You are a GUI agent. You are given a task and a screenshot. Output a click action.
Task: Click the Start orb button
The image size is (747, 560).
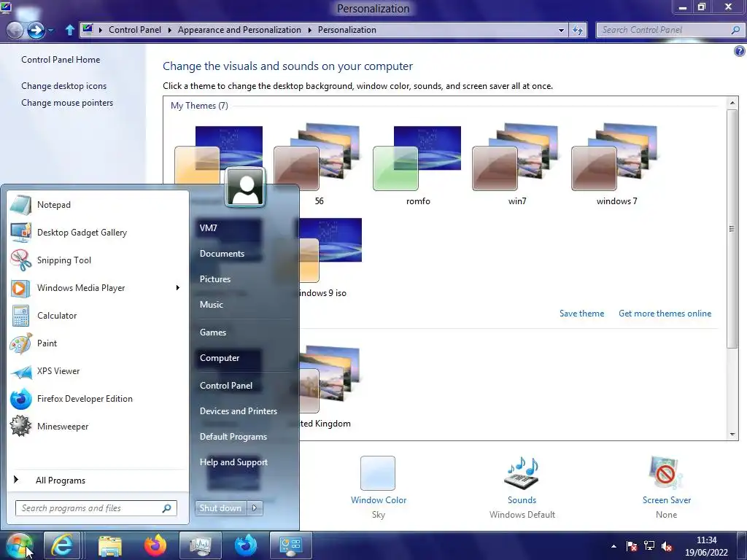[x=20, y=545]
